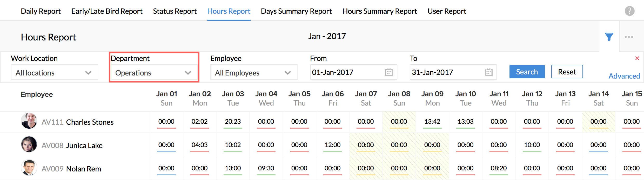The height and width of the screenshot is (180, 644).
Task: Expand the All Employees dropdown
Action: [254, 72]
